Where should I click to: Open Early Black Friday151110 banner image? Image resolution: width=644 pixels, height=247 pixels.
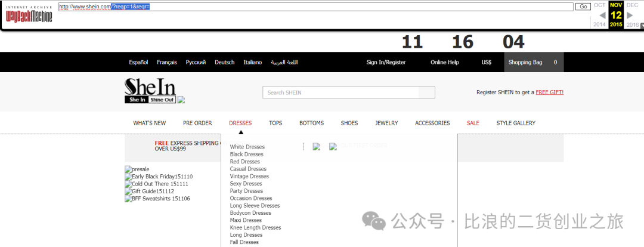tap(159, 177)
